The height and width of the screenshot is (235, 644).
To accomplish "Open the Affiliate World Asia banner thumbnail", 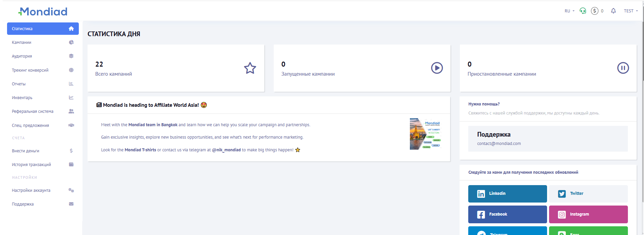I will point(425,134).
